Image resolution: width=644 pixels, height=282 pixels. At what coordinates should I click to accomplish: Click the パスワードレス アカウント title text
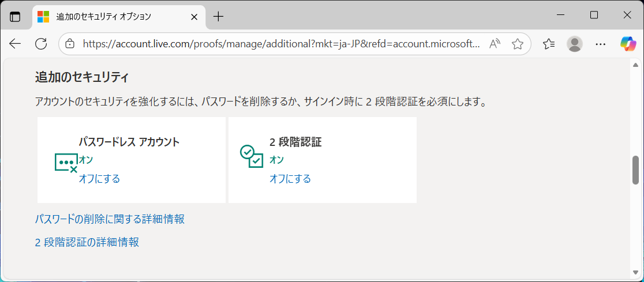click(x=129, y=142)
